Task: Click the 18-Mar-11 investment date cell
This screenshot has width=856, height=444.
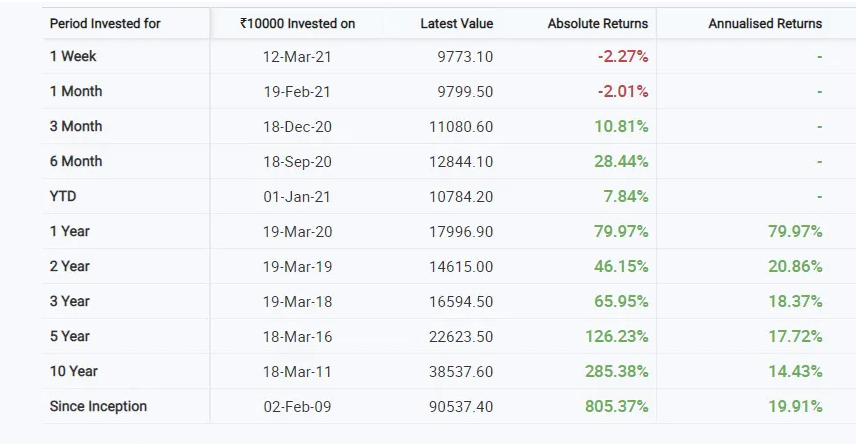Action: click(297, 371)
